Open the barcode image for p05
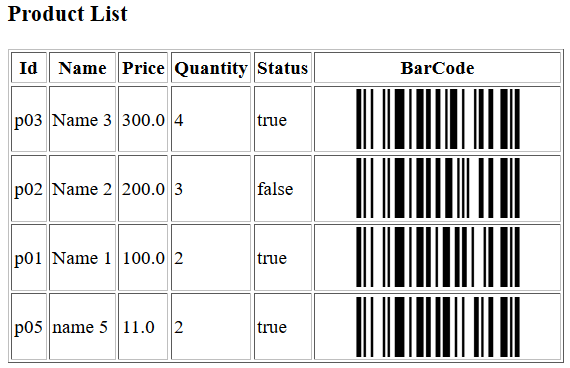This screenshot has width=570, height=368. click(x=438, y=327)
